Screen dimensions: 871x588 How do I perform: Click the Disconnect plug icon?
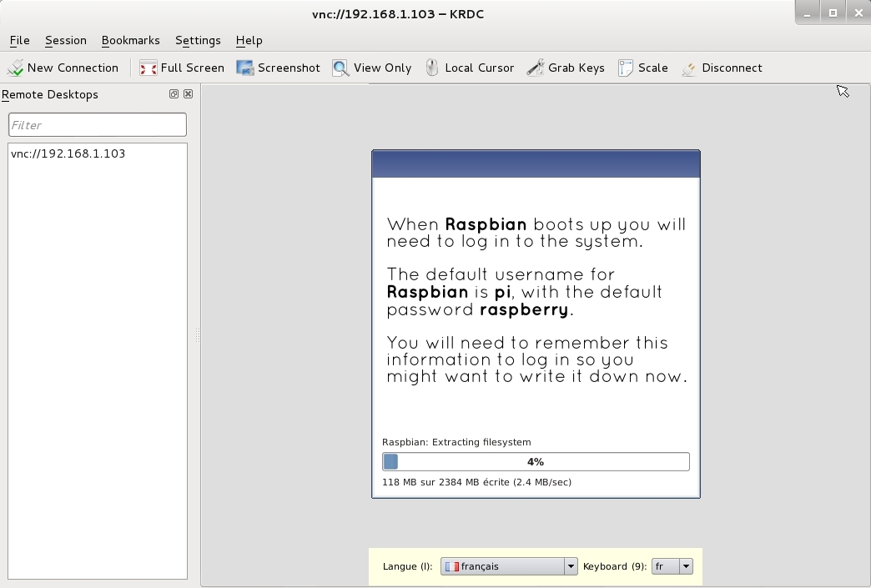tap(689, 68)
